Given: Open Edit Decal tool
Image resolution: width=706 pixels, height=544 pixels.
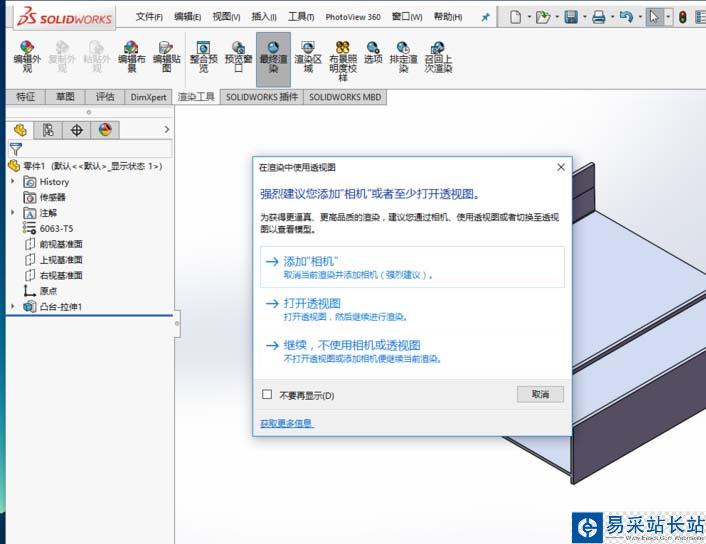Looking at the screenshot, I should tap(167, 57).
